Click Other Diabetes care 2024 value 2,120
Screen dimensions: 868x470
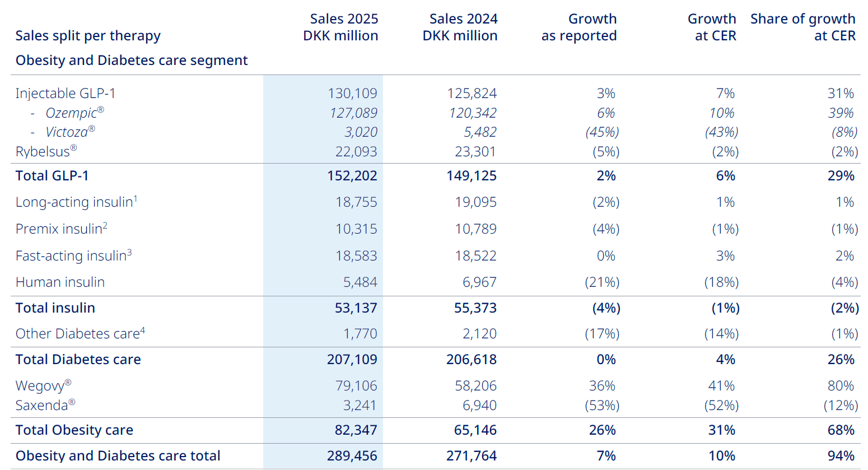click(x=479, y=334)
